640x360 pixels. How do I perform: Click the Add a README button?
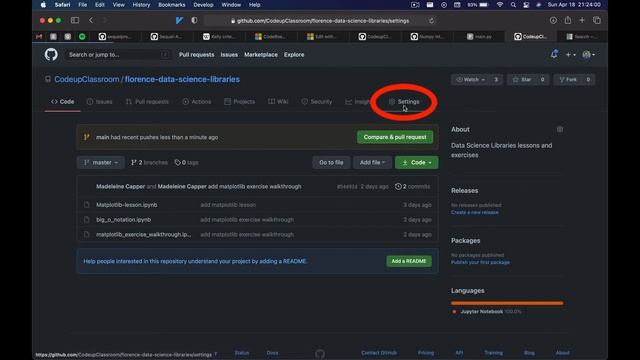coord(409,261)
